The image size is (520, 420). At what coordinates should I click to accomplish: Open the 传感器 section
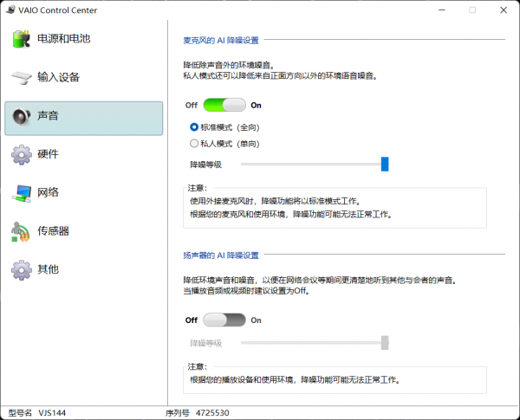click(x=83, y=231)
